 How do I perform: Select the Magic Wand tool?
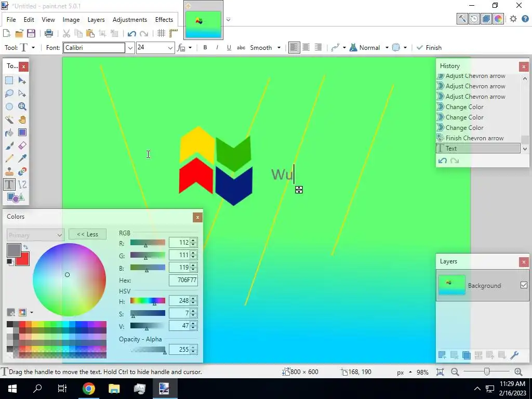coord(9,119)
